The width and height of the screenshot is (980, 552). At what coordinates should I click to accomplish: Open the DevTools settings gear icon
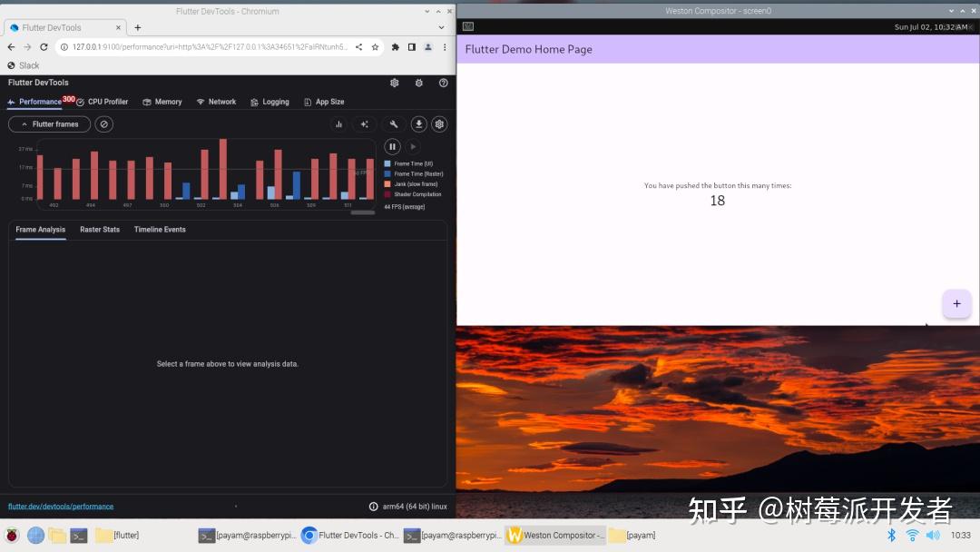coord(395,83)
